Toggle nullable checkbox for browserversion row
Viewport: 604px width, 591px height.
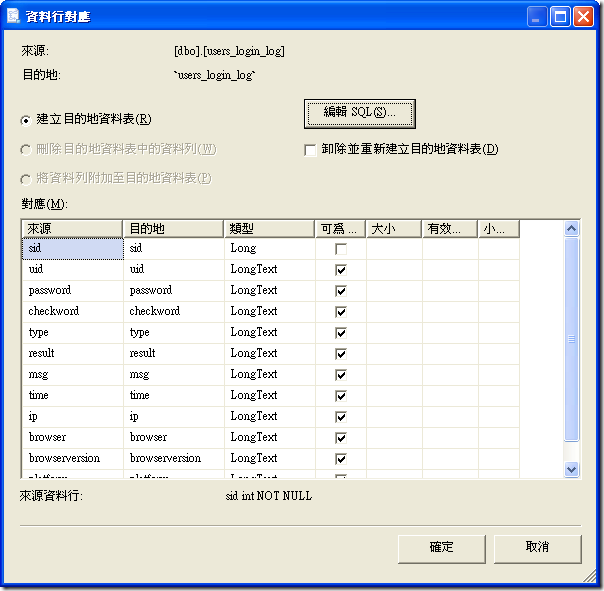coord(341,459)
